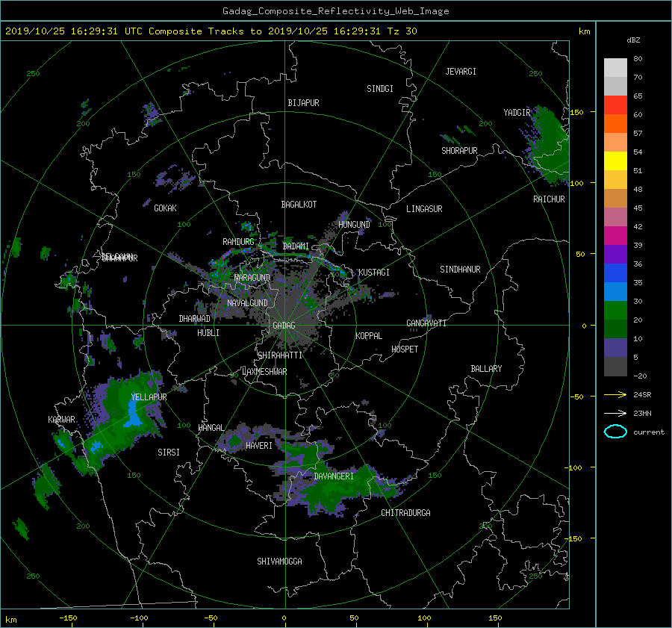Click the CHITRADURGA city label
This screenshot has height=628, width=672.
pos(405,513)
